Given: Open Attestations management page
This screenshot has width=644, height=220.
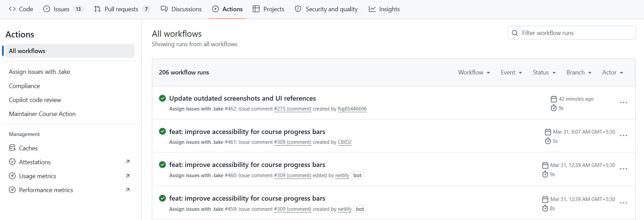Looking at the screenshot, I should point(35,162).
